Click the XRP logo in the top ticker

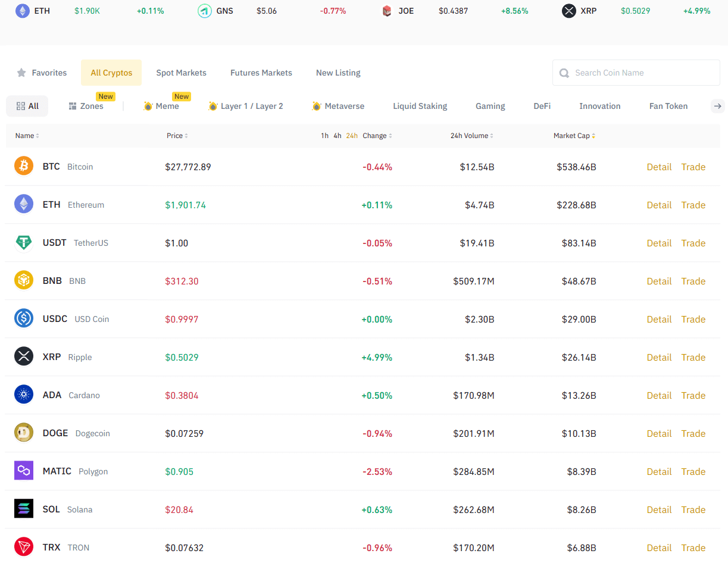pyautogui.click(x=568, y=11)
